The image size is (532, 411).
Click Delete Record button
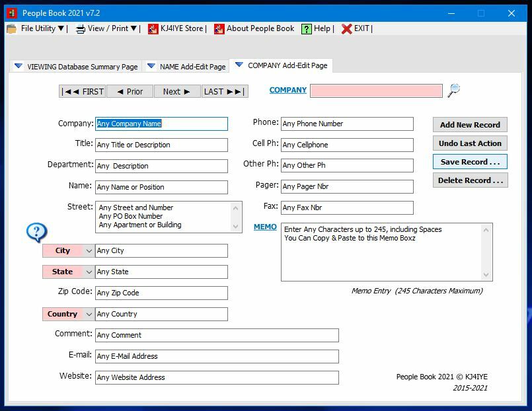click(x=470, y=180)
